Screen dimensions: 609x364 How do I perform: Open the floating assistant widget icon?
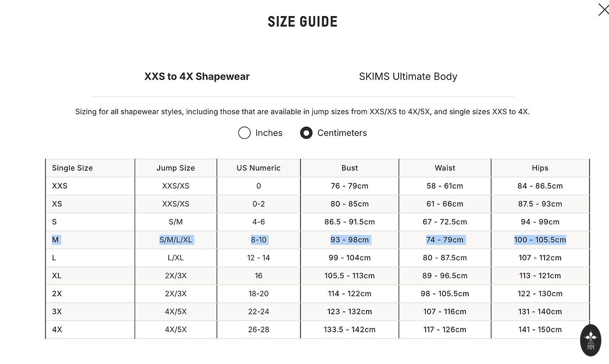click(591, 340)
